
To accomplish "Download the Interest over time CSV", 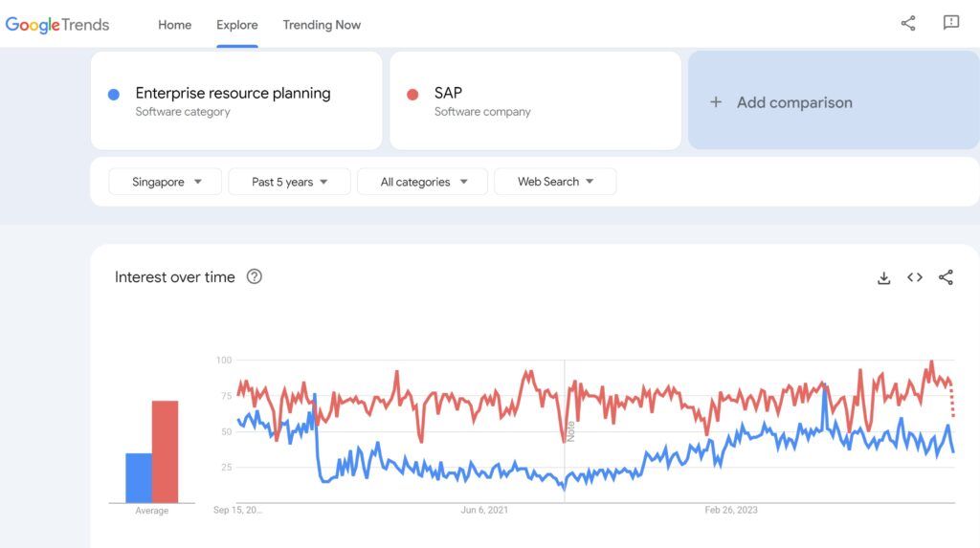I will [883, 277].
